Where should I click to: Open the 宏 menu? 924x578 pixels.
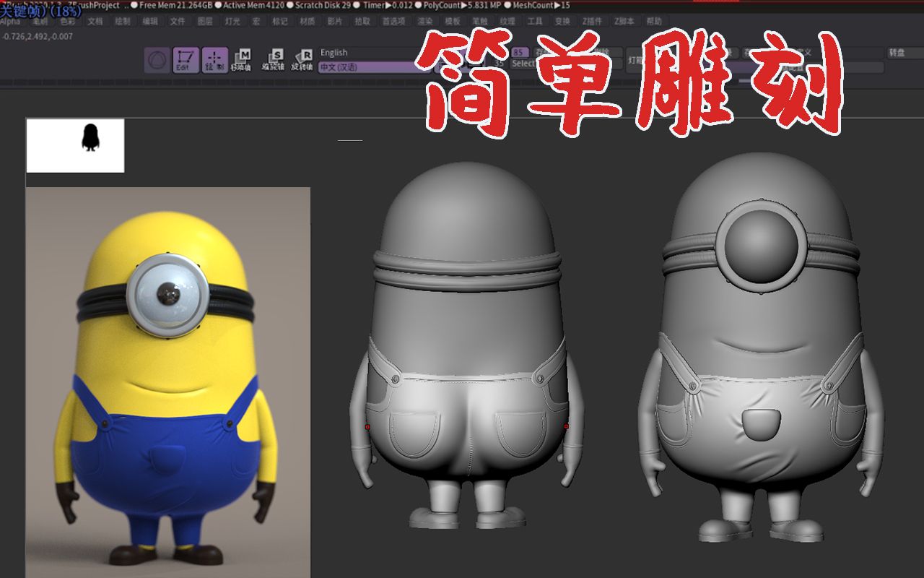[x=256, y=22]
